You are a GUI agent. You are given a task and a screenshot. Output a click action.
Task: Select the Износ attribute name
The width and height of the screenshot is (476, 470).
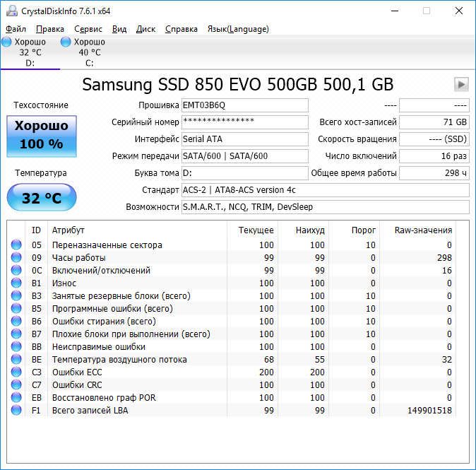click(x=64, y=283)
